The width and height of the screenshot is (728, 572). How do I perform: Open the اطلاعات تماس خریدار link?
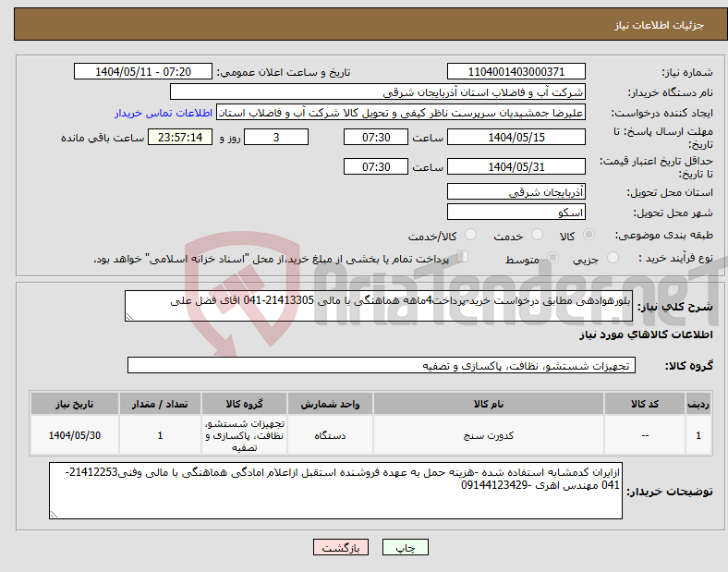pyautogui.click(x=164, y=113)
